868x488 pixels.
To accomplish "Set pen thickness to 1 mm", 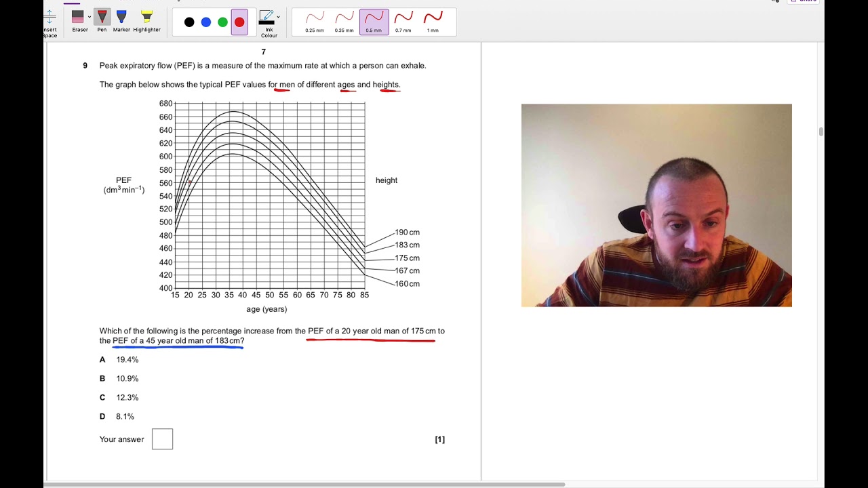I will (433, 22).
